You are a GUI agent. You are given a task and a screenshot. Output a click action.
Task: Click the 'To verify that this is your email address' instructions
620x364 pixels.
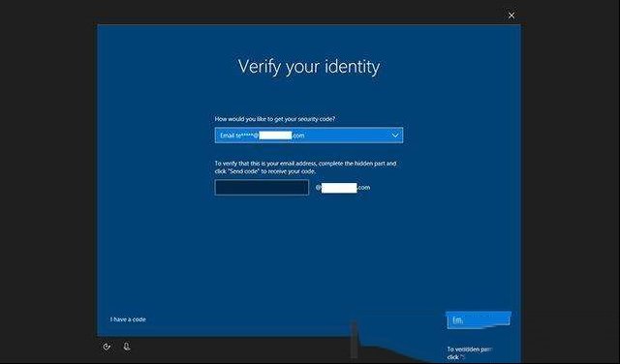tap(305, 167)
